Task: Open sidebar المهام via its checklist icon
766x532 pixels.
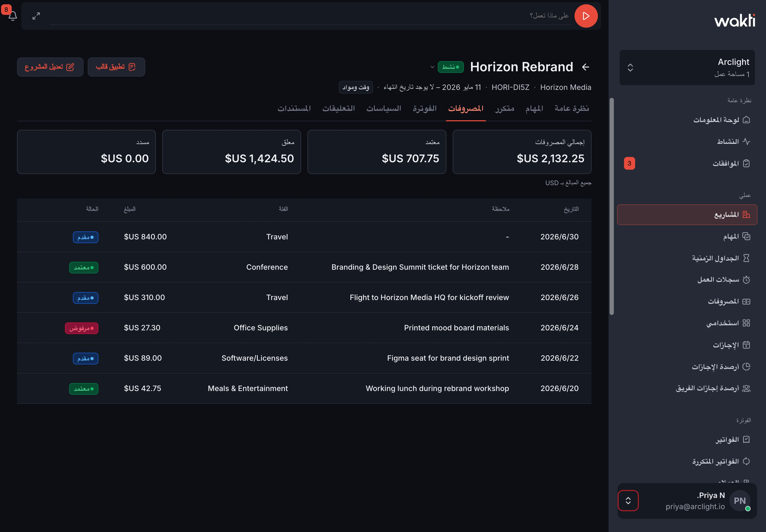Action: pyautogui.click(x=746, y=236)
